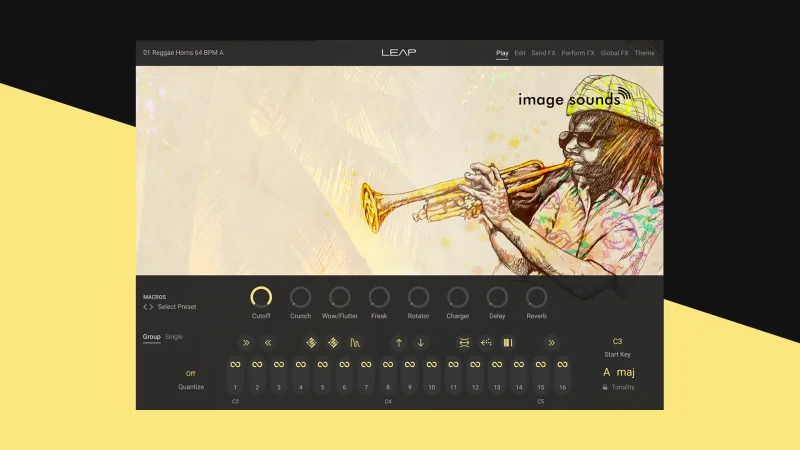This screenshot has width=800, height=450.
Task: Click the loop icon on pad 10
Action: 432,364
